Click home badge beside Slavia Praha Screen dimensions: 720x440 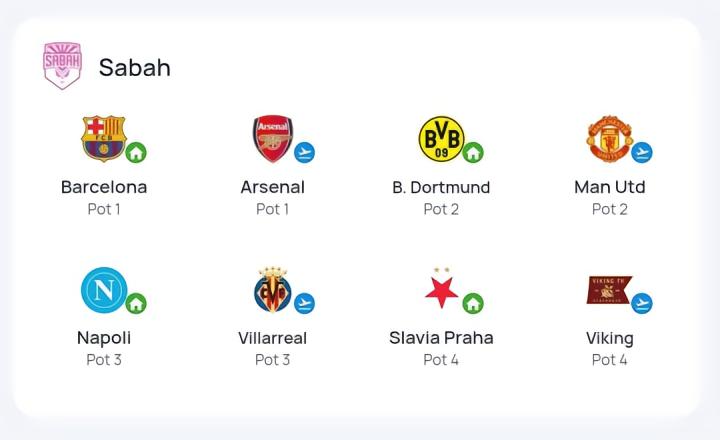click(x=473, y=303)
